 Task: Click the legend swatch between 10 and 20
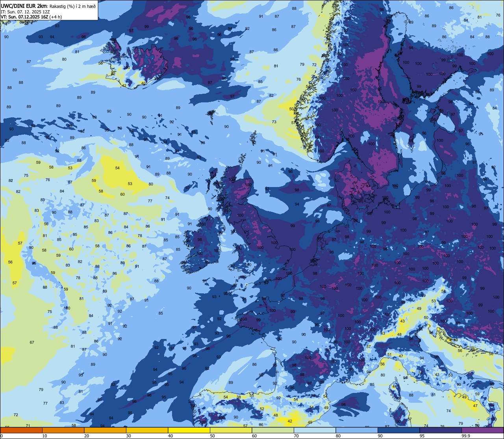pyautogui.click(x=63, y=430)
